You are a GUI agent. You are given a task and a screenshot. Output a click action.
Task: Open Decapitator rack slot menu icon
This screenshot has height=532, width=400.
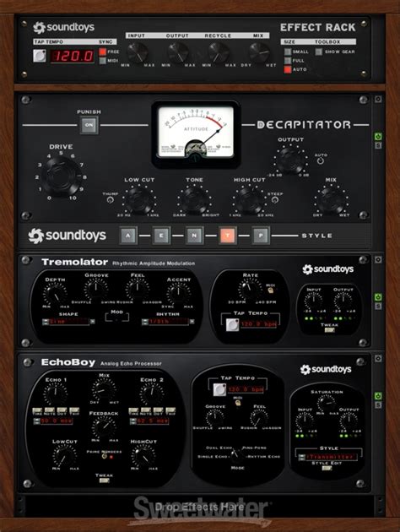tap(378, 99)
